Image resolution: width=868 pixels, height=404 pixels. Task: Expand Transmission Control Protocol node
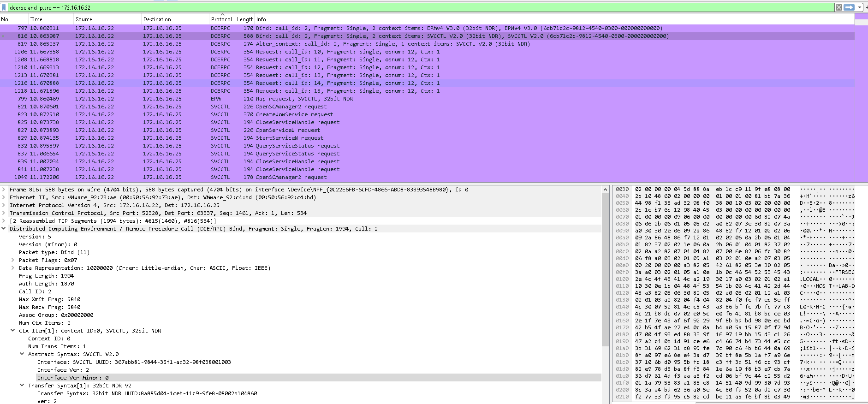[4, 213]
